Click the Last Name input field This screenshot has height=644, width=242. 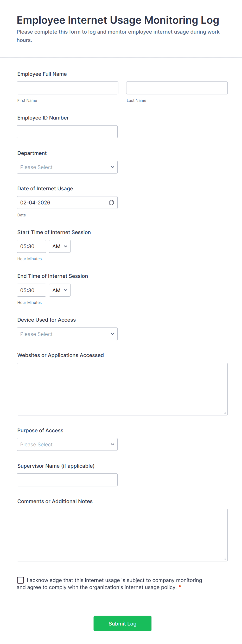pyautogui.click(x=177, y=88)
